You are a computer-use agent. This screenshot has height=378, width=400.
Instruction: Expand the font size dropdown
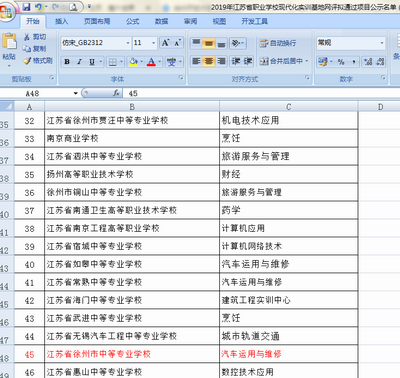tap(154, 43)
